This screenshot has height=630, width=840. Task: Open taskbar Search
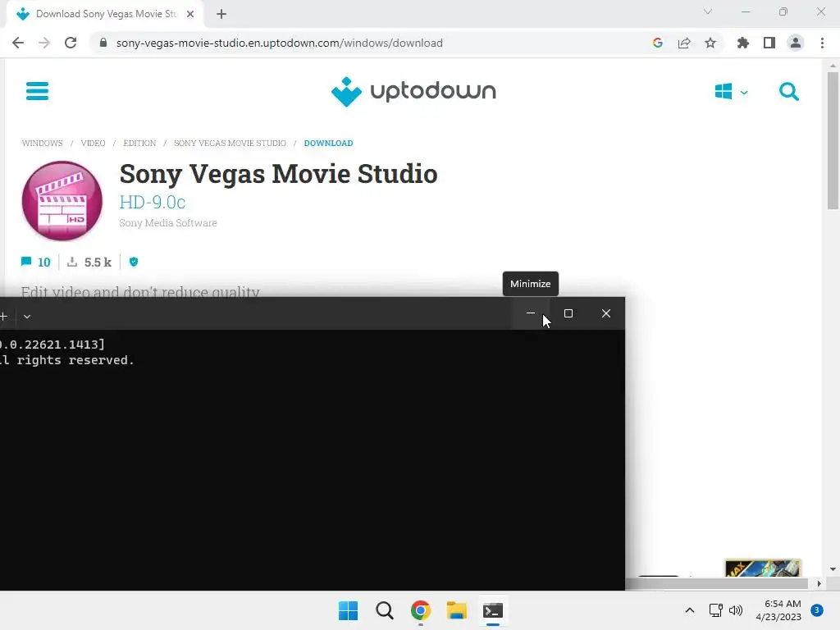point(385,610)
